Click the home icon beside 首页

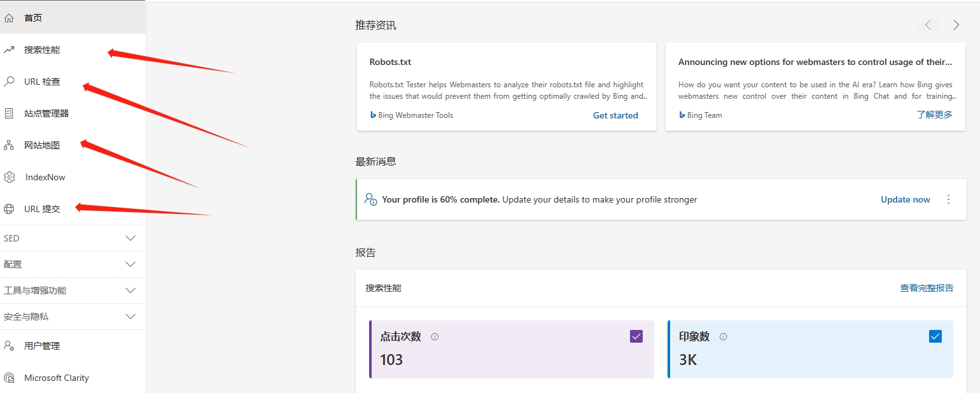(9, 18)
